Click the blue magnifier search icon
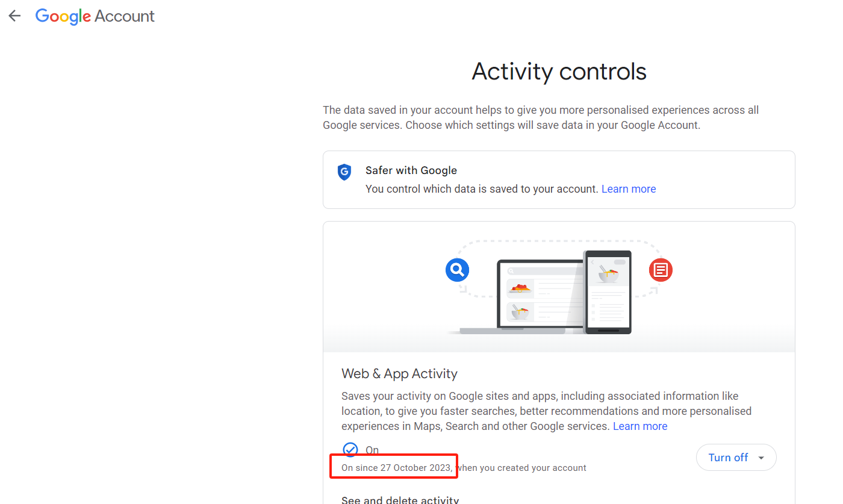This screenshot has width=843, height=504. (x=457, y=269)
